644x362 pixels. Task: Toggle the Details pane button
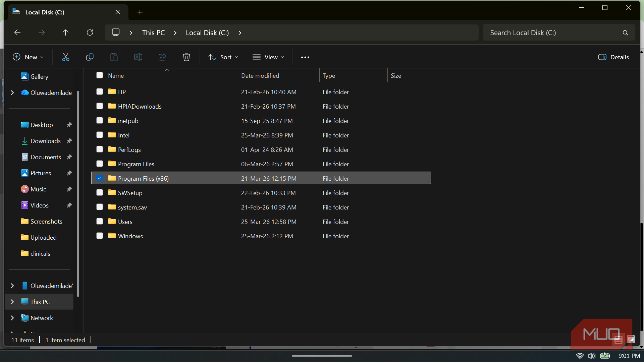pos(614,57)
